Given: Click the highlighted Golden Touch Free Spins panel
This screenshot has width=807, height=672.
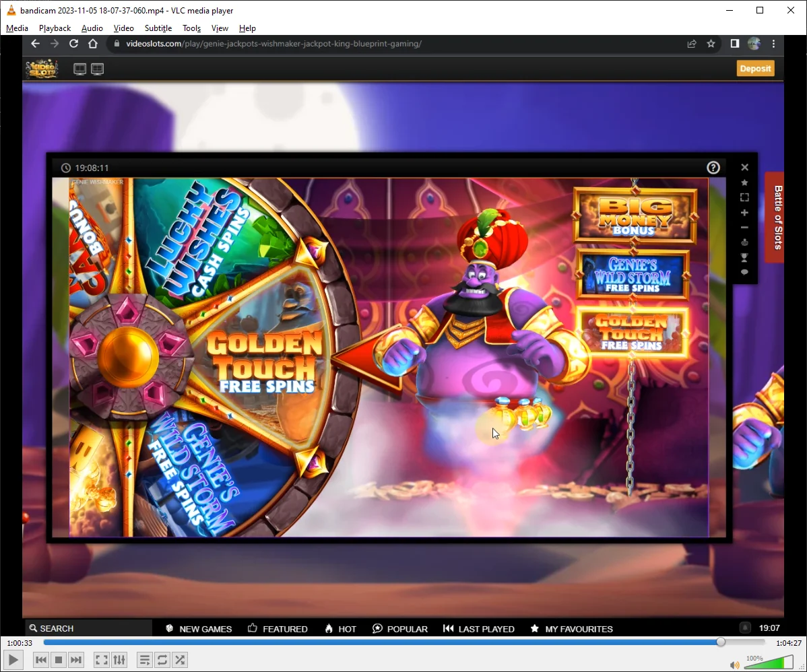Looking at the screenshot, I should tap(632, 333).
